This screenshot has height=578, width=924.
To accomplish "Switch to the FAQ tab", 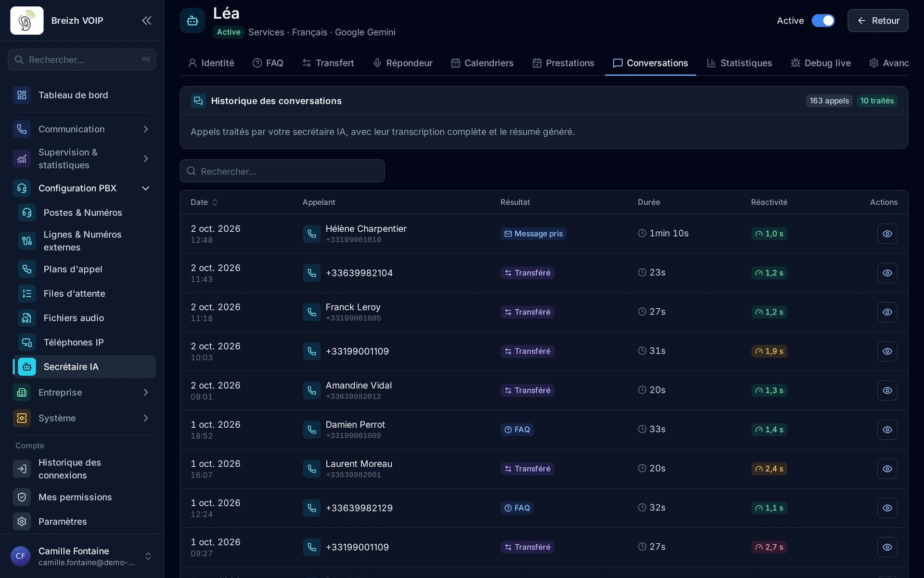I will (x=268, y=63).
